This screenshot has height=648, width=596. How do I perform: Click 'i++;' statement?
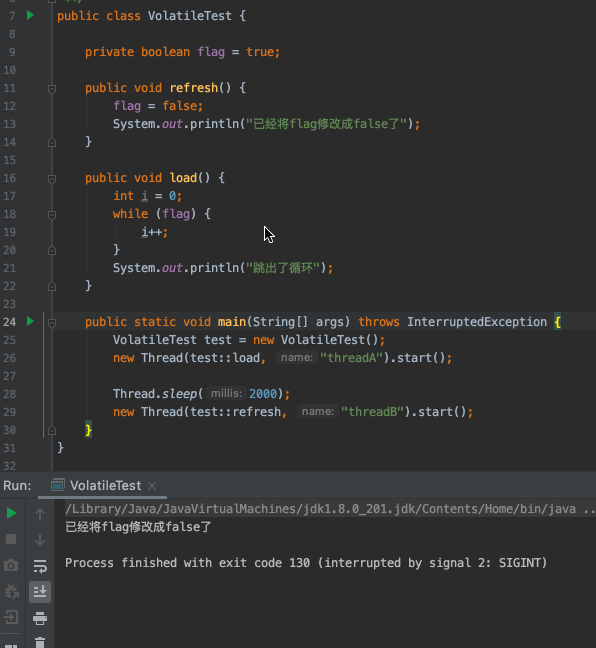coord(155,232)
